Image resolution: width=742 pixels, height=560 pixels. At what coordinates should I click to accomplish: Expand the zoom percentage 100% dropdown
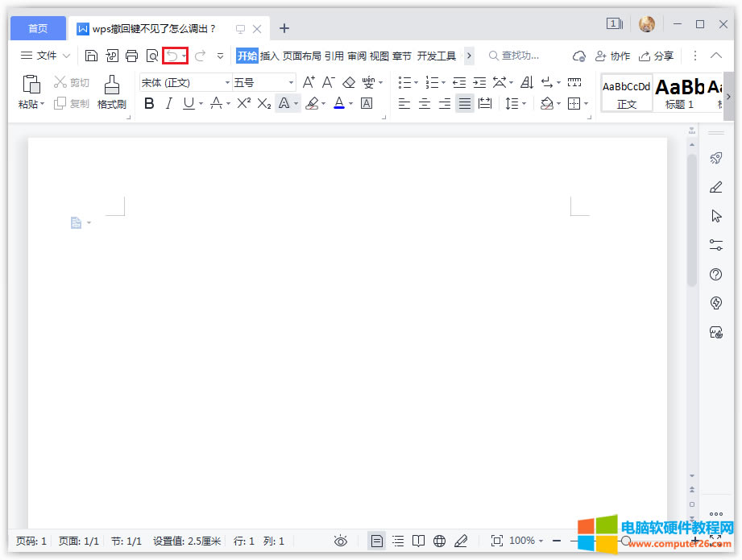tap(526, 541)
